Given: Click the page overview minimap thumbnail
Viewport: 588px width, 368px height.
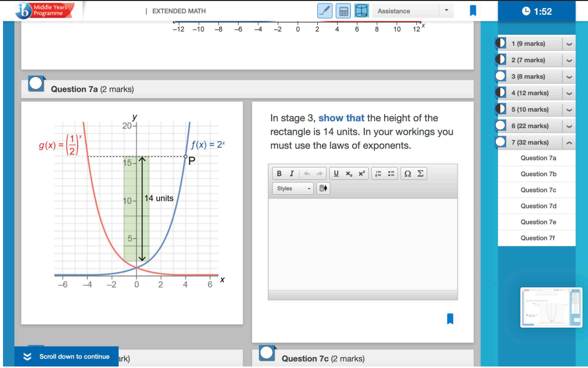Looking at the screenshot, I should coord(551,307).
